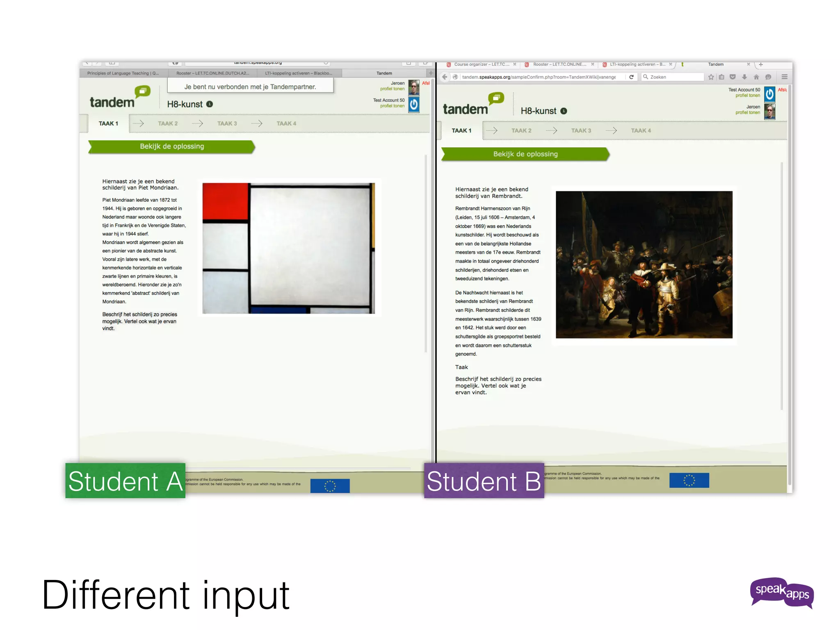Reload the page in Student B's browser
The image size is (840, 630).
click(x=631, y=77)
